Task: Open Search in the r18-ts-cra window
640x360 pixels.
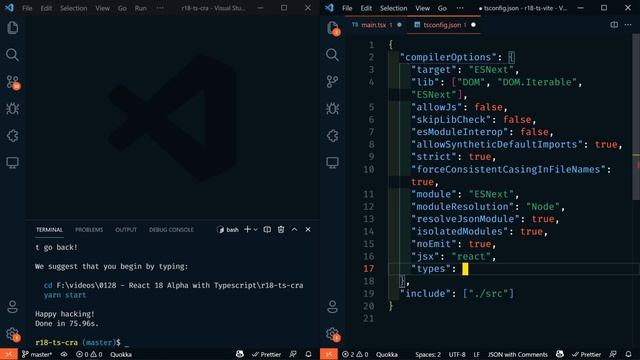Action: (13, 55)
